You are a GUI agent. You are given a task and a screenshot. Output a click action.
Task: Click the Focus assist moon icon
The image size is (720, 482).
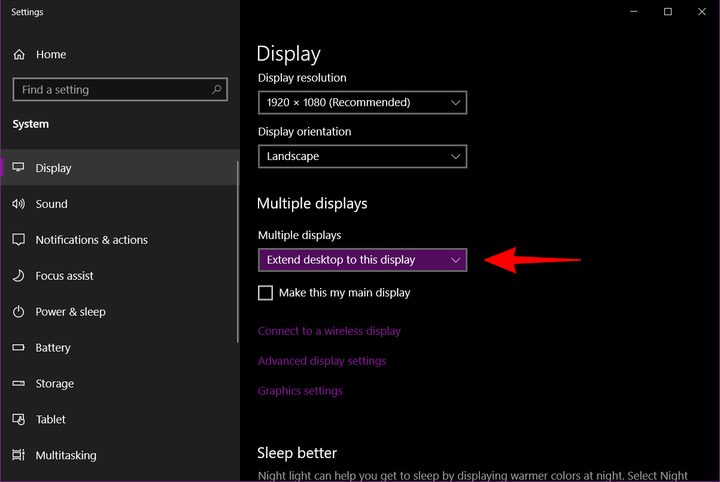(18, 275)
